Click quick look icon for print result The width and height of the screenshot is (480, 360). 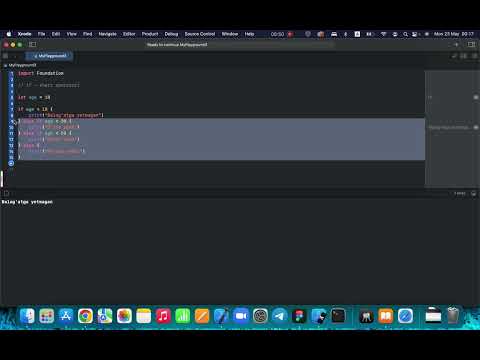(476, 127)
